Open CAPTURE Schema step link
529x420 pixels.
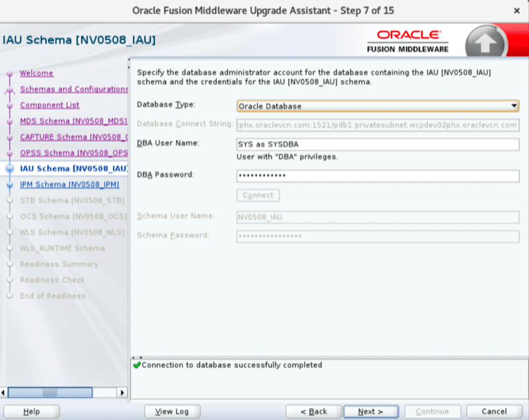(74, 137)
